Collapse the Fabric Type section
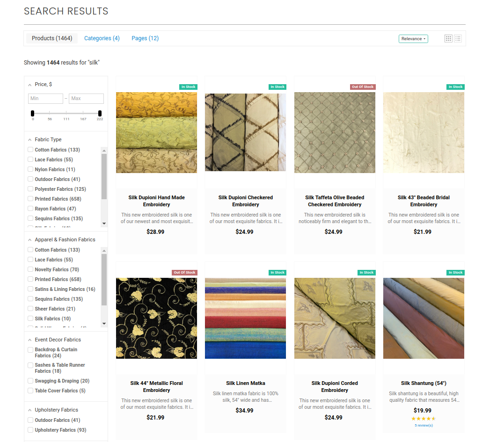Screen dimensions: 504x442 pos(31,139)
